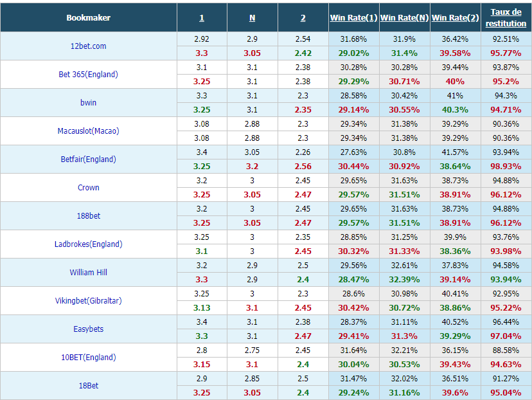Select 12bet.com current Win Rate(2) 39.58%
This screenshot has width=532, height=400.
(455, 53)
